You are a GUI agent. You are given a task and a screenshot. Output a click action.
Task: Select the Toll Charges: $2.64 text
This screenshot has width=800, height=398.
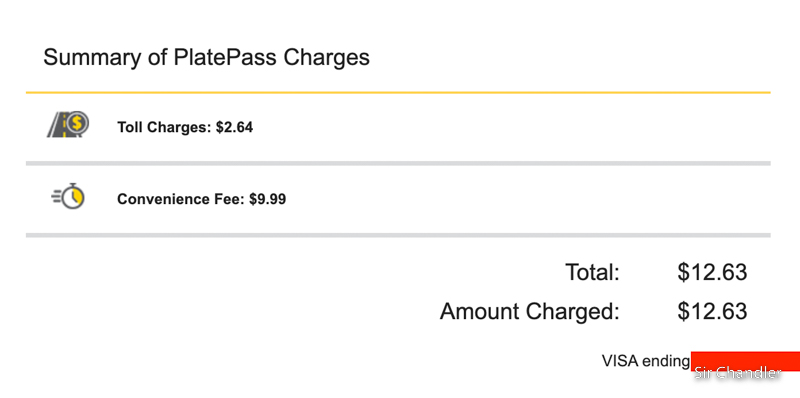185,127
